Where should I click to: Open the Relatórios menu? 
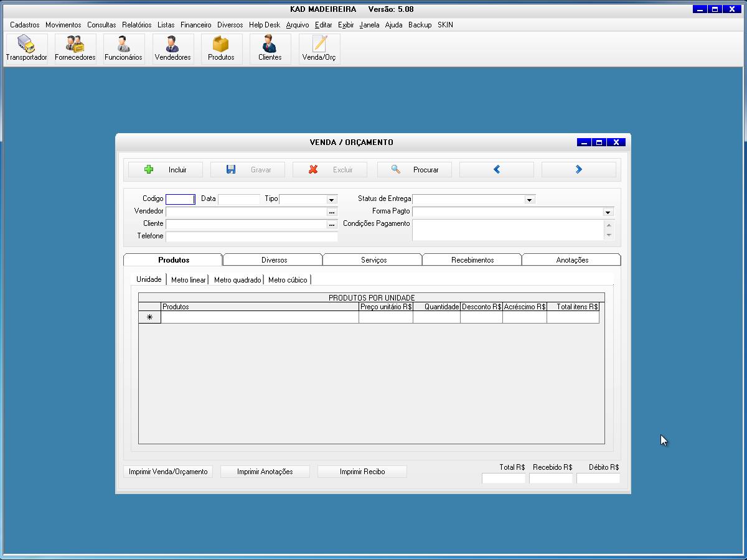tap(137, 25)
